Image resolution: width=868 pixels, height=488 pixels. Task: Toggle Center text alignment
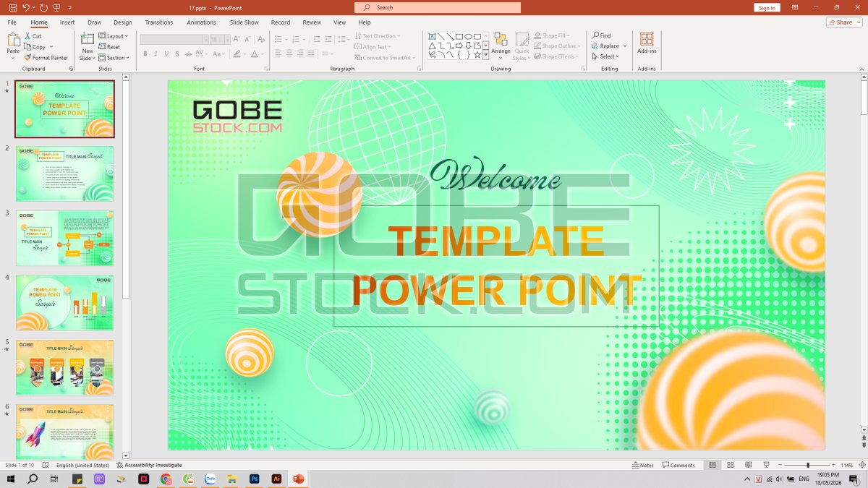pyautogui.click(x=289, y=53)
